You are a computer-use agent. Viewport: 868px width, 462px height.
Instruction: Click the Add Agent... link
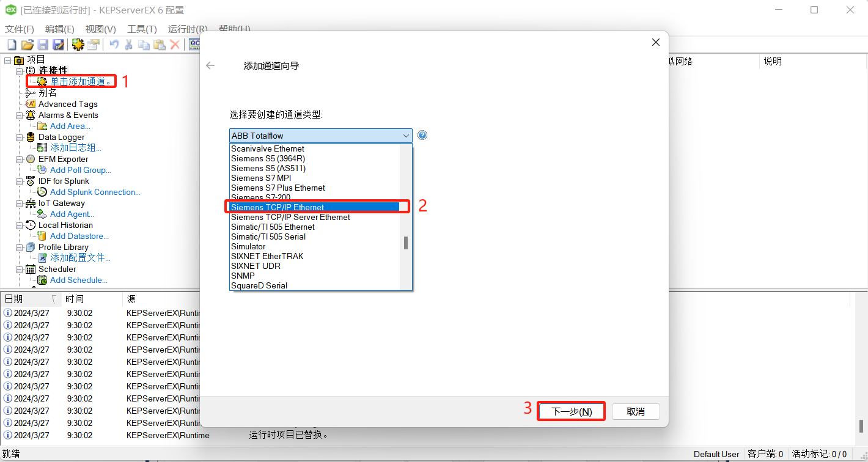coord(72,214)
